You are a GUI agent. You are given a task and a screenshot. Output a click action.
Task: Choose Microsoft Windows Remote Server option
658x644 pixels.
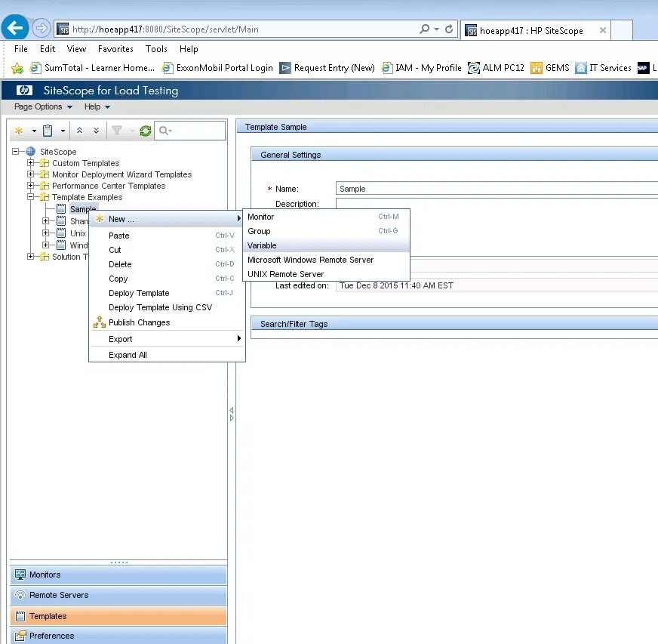click(326, 260)
